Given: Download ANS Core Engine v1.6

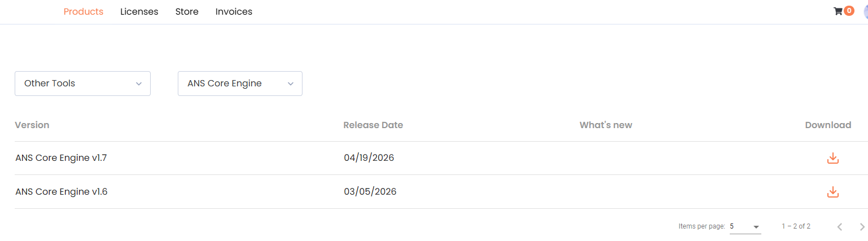Looking at the screenshot, I should pyautogui.click(x=832, y=192).
